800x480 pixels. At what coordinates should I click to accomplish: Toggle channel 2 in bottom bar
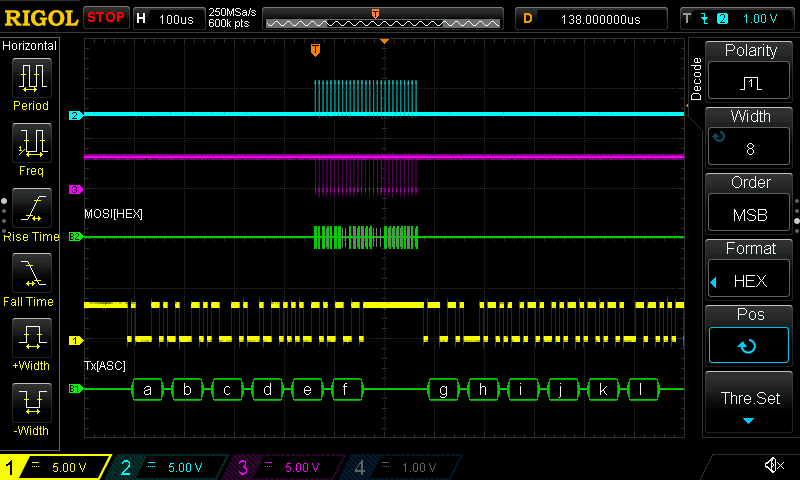170,467
